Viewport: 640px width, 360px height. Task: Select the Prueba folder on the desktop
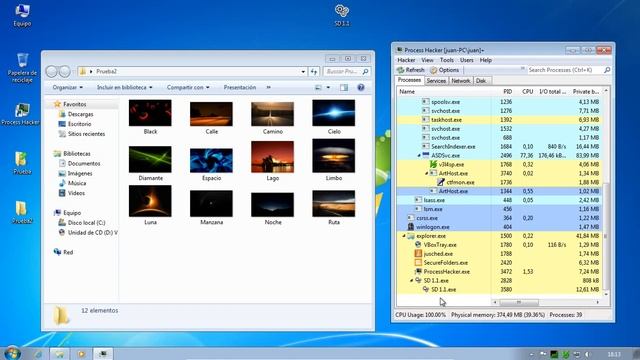coord(22,163)
